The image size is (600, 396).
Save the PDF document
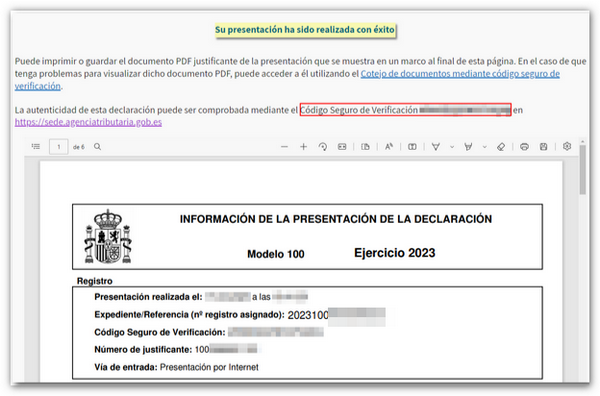coord(543,147)
